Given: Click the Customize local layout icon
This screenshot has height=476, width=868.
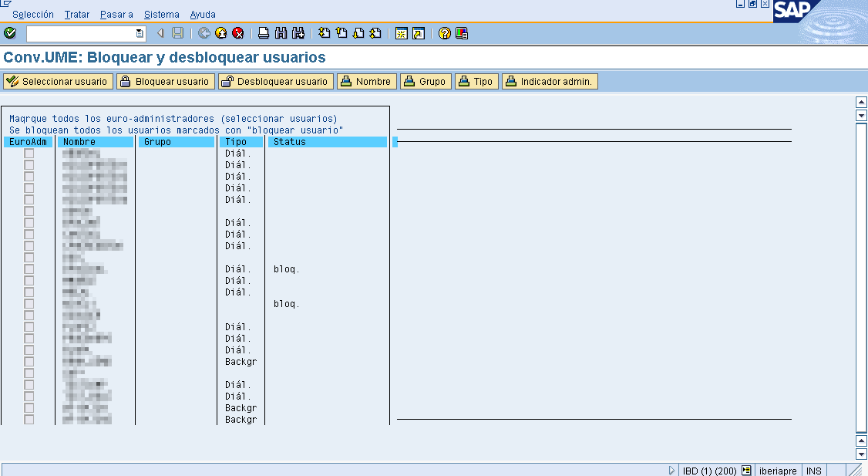Looking at the screenshot, I should click(462, 33).
